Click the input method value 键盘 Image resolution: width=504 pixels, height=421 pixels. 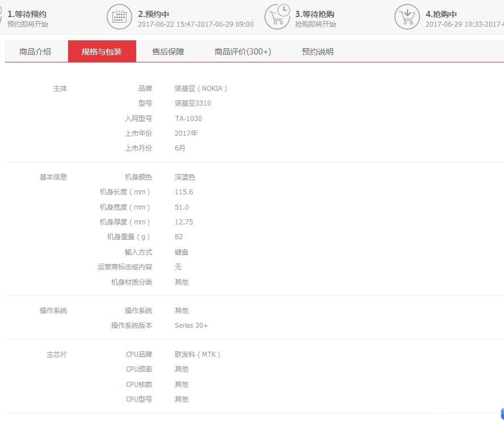pyautogui.click(x=182, y=252)
